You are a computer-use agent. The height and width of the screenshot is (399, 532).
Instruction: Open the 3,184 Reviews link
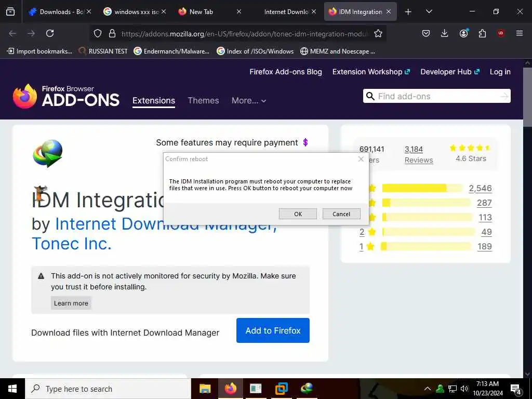click(x=419, y=155)
